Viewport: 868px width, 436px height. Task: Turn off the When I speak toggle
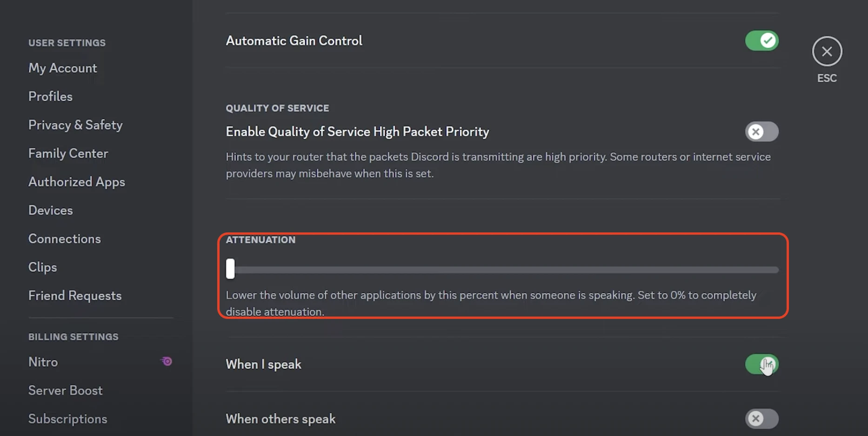tap(761, 364)
